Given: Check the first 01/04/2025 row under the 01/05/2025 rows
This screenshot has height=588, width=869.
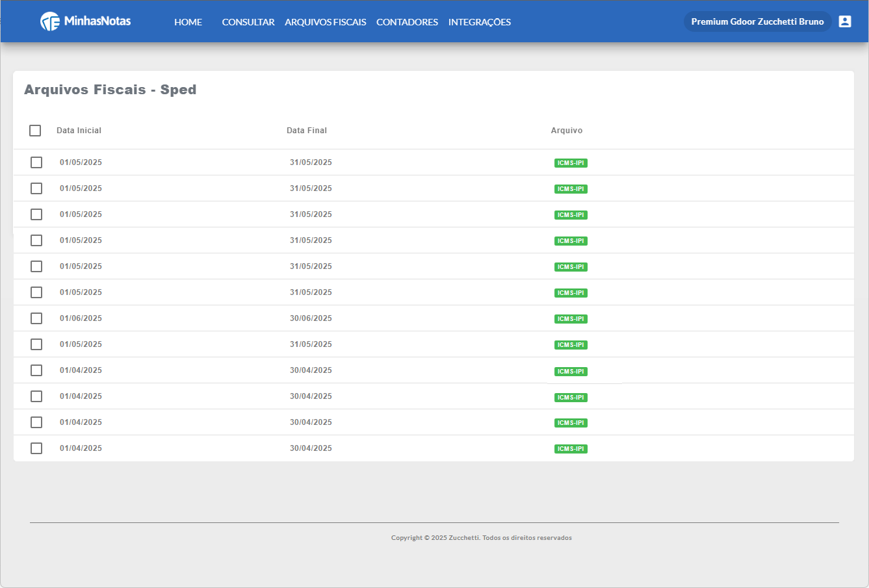Looking at the screenshot, I should 36,370.
